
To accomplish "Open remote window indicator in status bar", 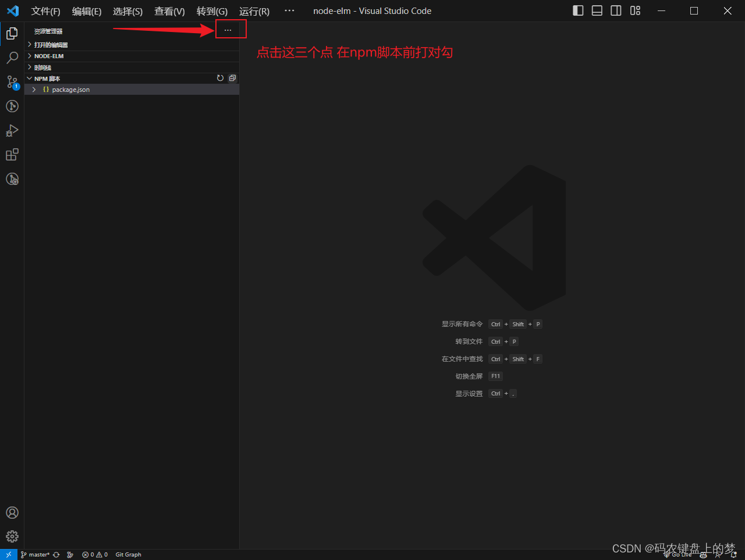I will 9,555.
